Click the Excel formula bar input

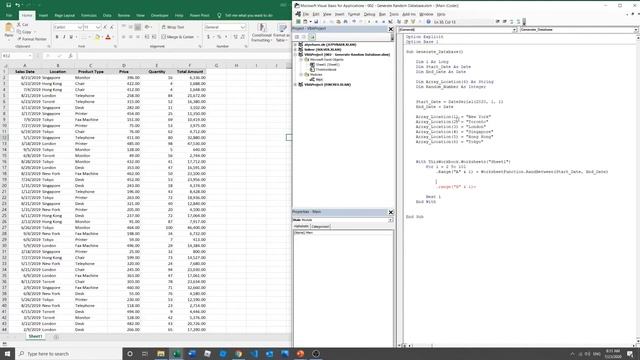(184, 56)
